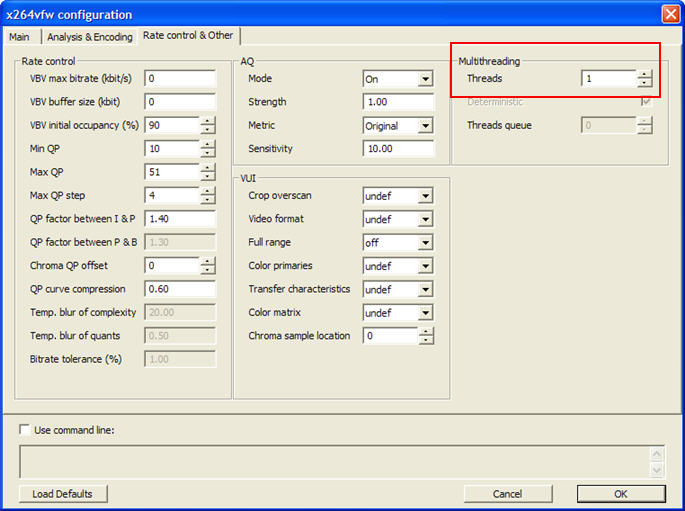Increase Chroma QP offset with up arrow
The height and width of the screenshot is (511, 685).
coord(208,261)
